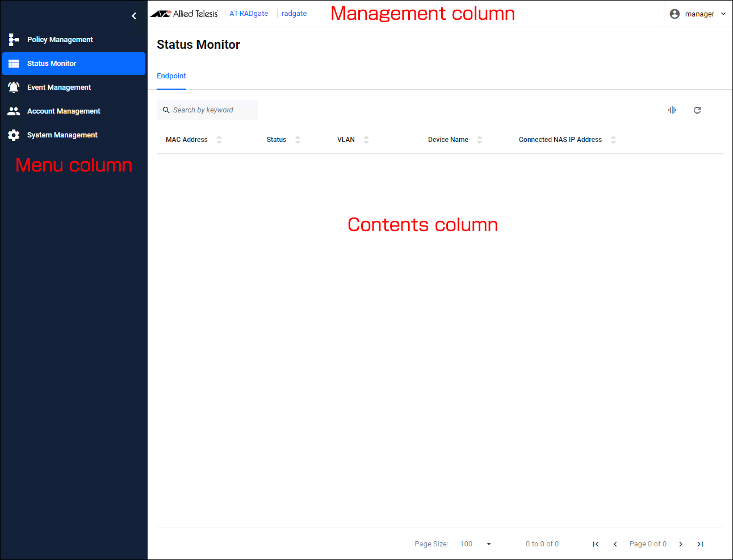Click the Policy Management icon
733x560 pixels.
tap(14, 40)
